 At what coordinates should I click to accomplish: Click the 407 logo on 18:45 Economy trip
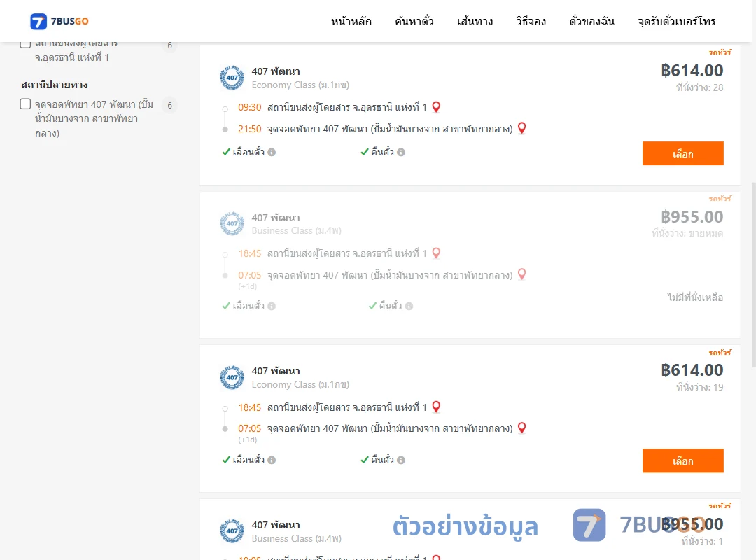232,377
